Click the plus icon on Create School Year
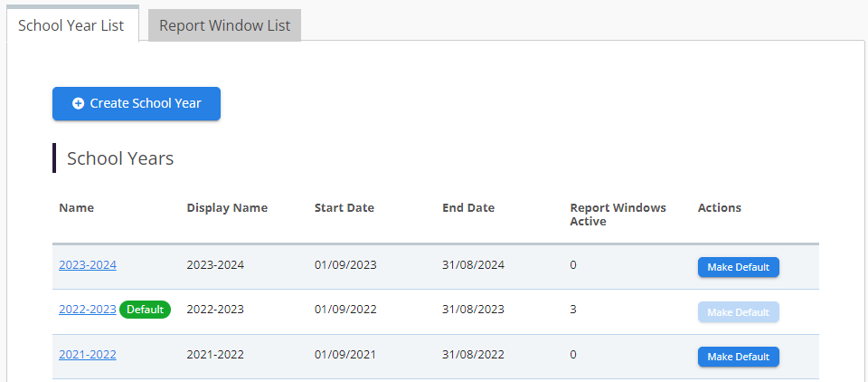 pyautogui.click(x=78, y=104)
